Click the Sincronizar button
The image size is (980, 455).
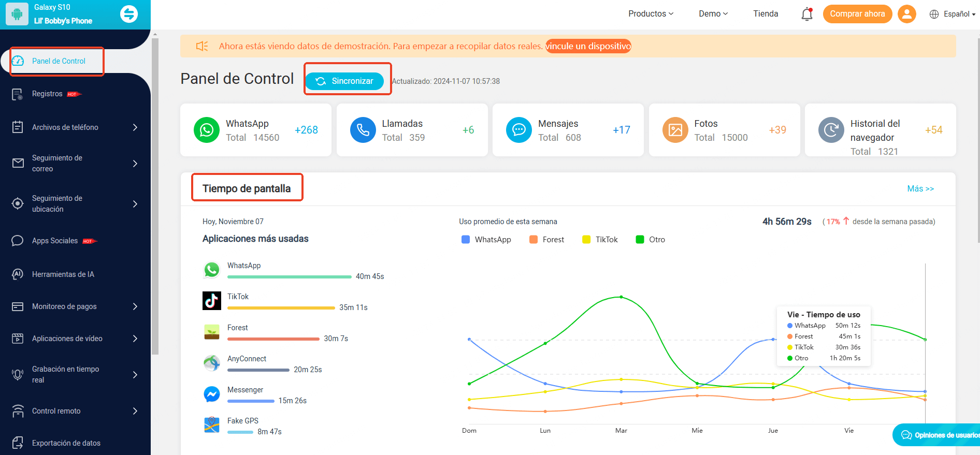pos(344,81)
